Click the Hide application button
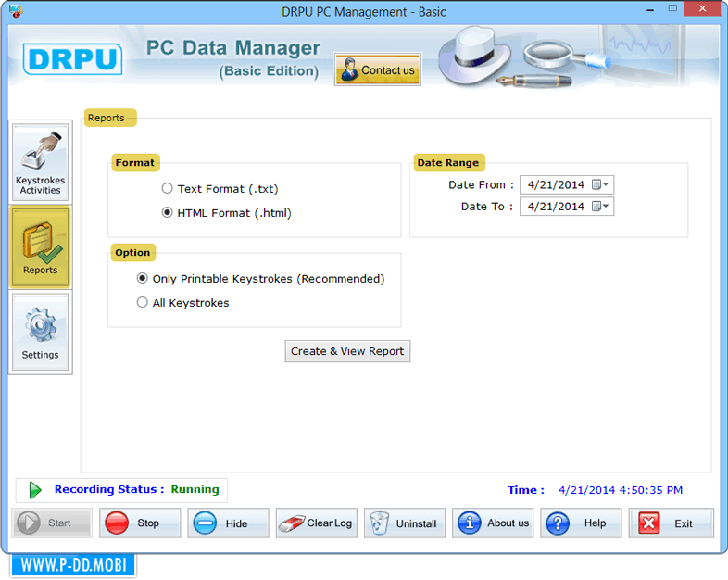The image size is (728, 580). 228,523
